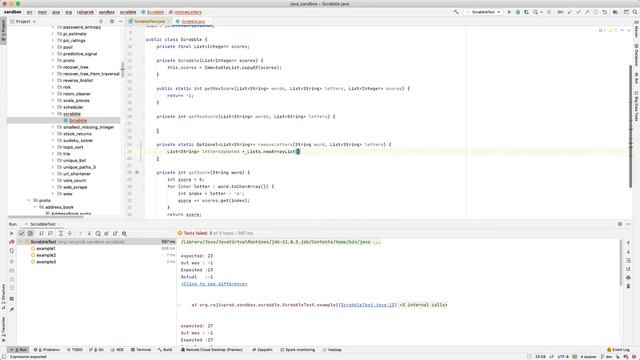Click the clear all trash icon beside console
640x360 pixels.
click(628, 286)
